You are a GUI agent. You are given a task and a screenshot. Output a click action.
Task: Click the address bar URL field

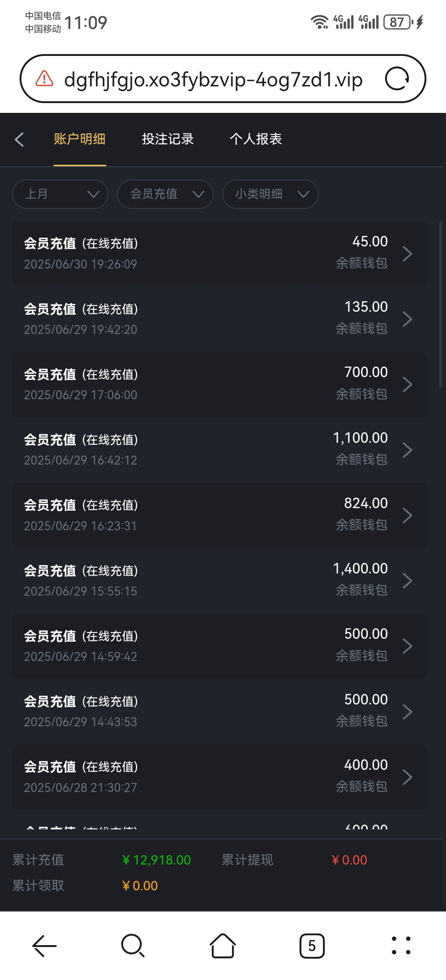coord(213,79)
